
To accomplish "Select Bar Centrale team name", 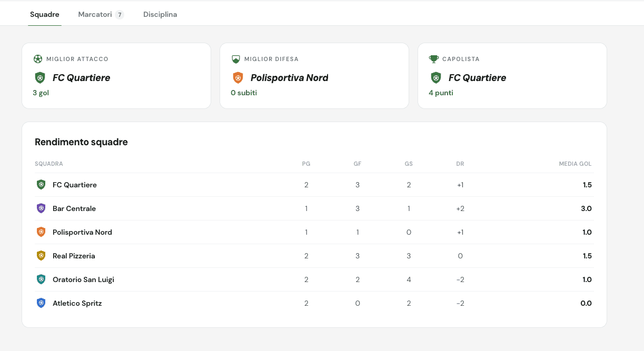I will 74,208.
